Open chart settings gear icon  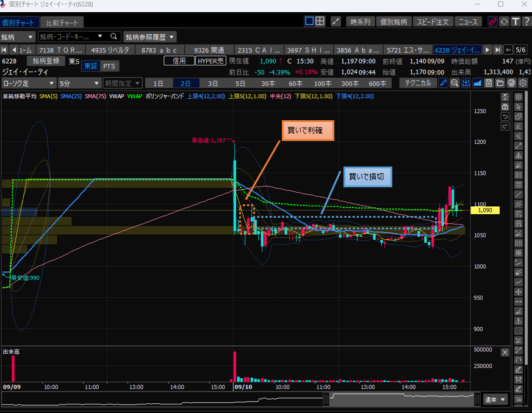522,83
